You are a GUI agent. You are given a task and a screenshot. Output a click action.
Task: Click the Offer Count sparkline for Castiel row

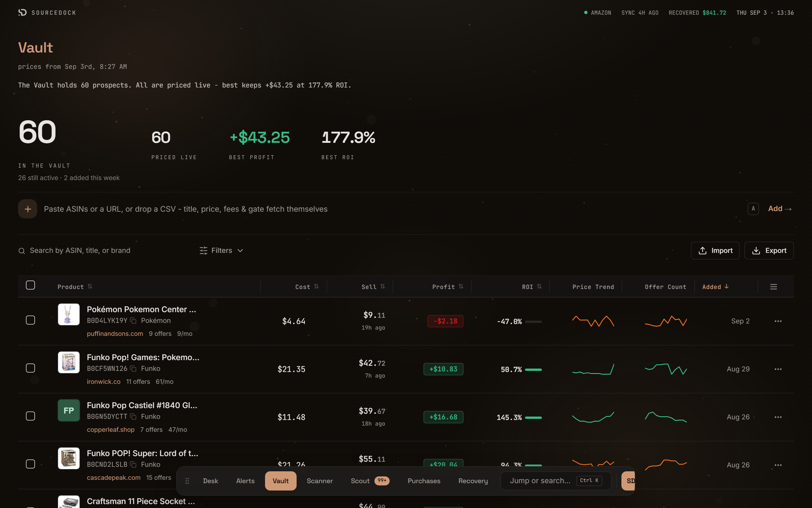[666, 417]
